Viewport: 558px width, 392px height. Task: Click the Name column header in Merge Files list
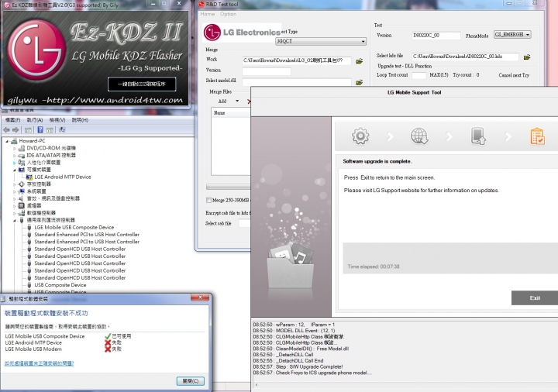(x=231, y=113)
